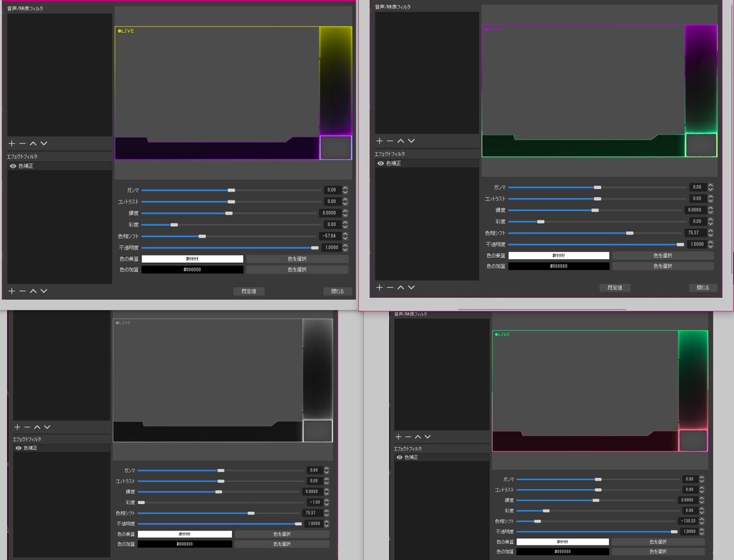Move audio/video filter down in yellow LIVE window

(44, 143)
